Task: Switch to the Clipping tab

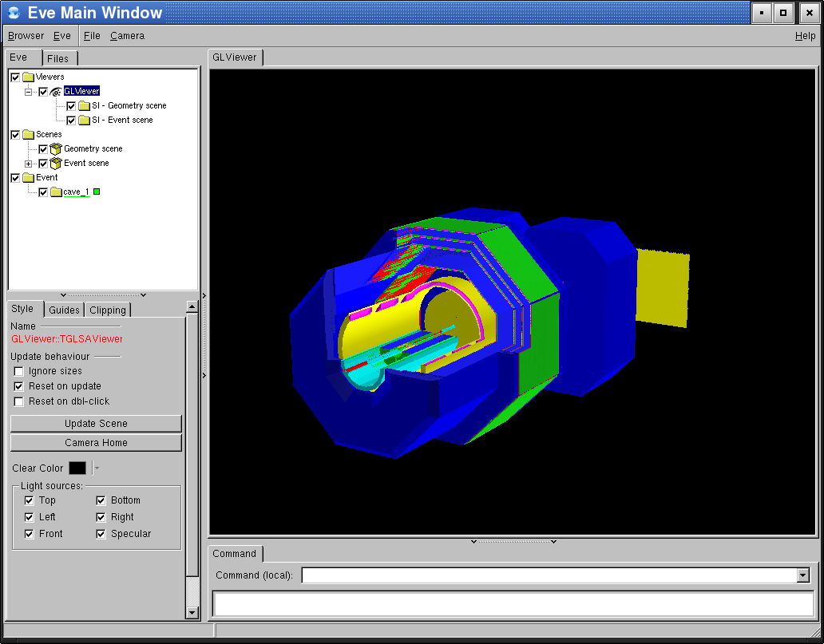Action: pyautogui.click(x=107, y=310)
